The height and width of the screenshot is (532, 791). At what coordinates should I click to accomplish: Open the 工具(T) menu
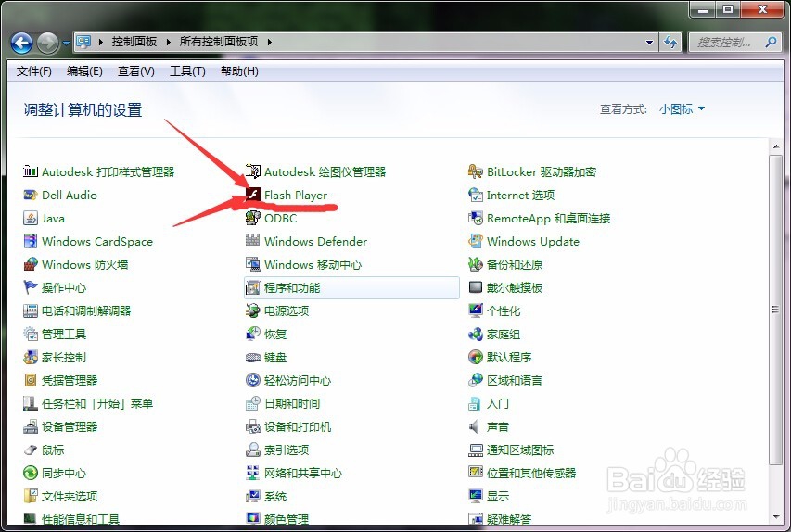(187, 71)
